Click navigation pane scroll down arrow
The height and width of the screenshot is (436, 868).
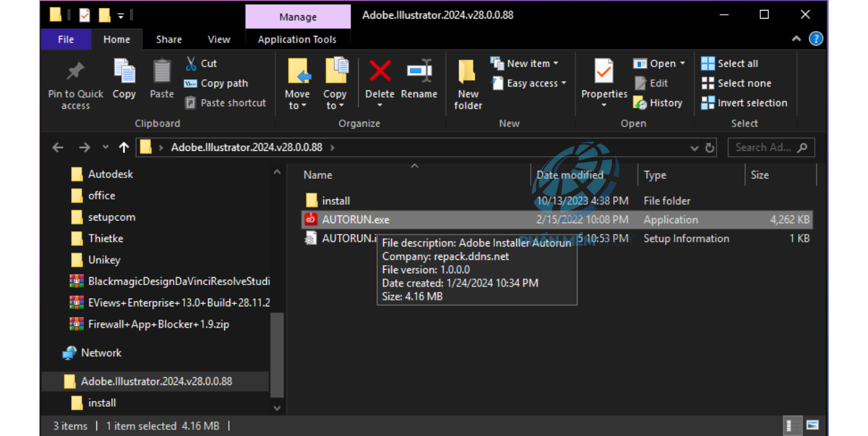pos(277,408)
